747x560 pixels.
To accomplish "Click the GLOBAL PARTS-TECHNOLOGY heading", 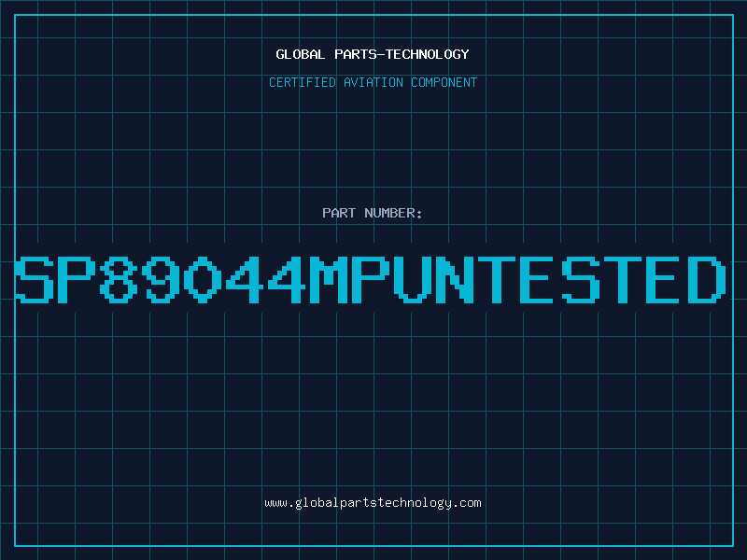I will click(373, 54).
